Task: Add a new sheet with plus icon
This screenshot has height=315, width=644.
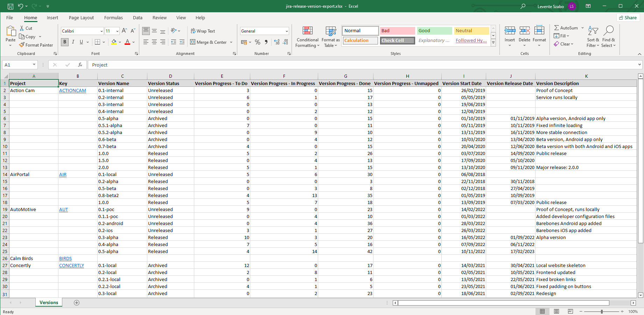Action: [x=77, y=303]
